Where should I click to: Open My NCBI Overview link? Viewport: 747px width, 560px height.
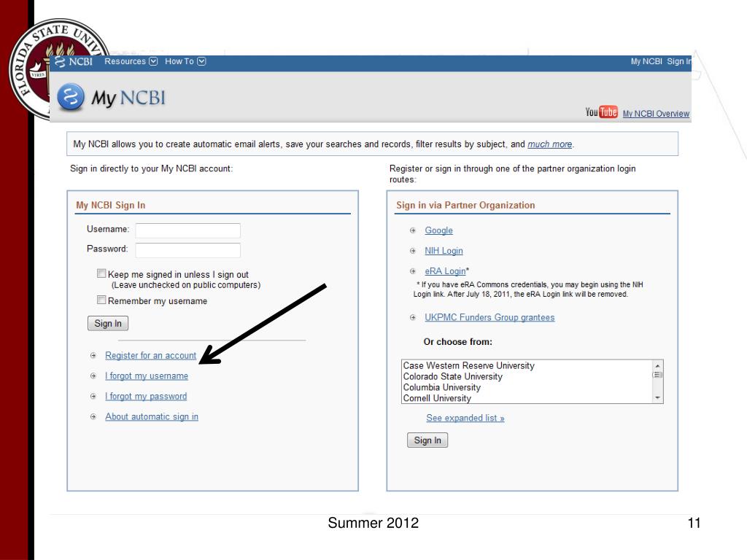656,114
